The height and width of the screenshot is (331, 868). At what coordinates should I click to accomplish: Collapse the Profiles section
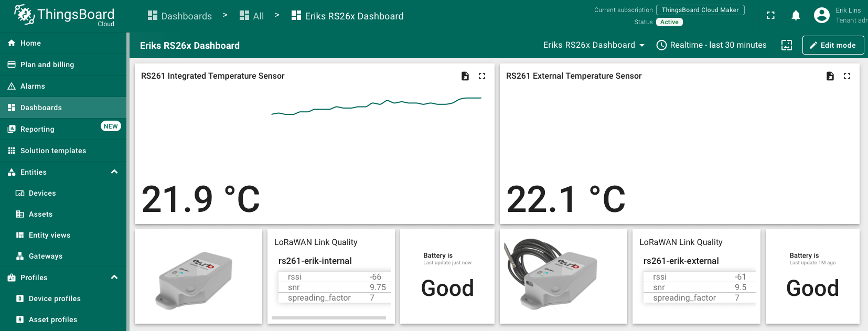coord(114,277)
